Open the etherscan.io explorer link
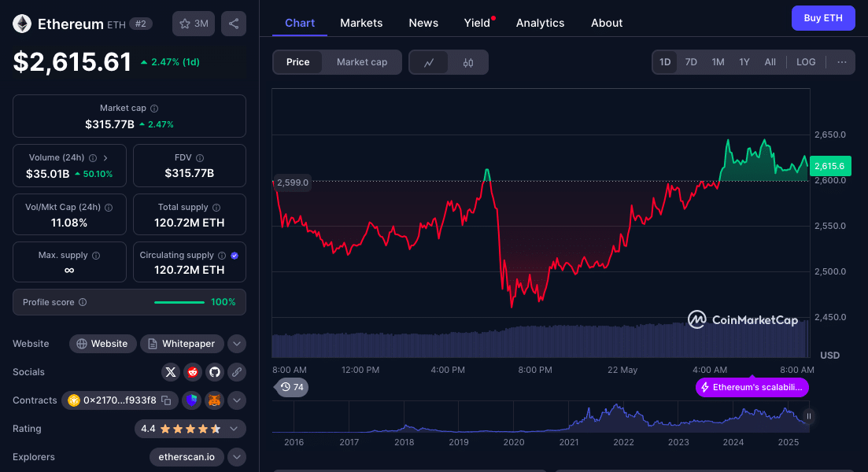Viewport: 868px width, 472px height. tap(187, 457)
